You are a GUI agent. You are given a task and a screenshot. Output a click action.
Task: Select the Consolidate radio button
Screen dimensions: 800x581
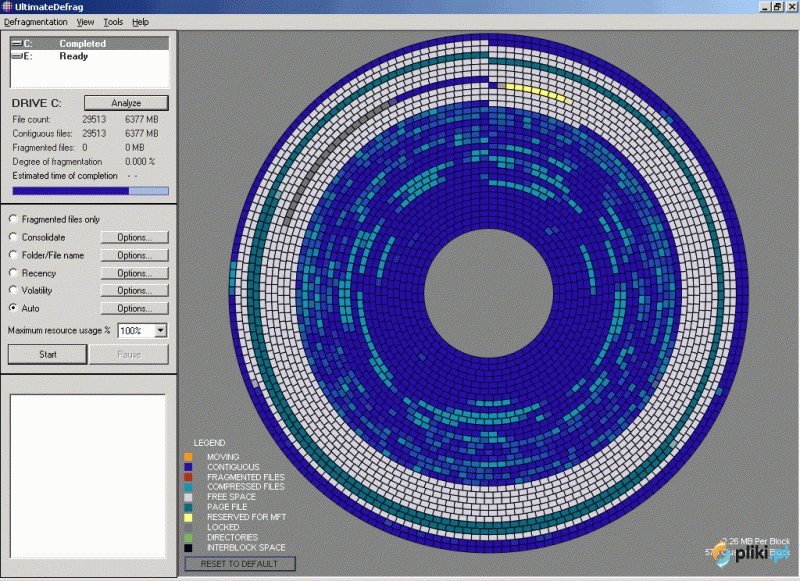13,237
